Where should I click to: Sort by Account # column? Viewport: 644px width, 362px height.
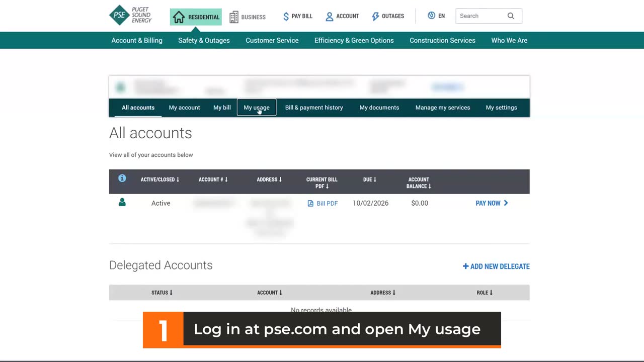[x=213, y=179]
